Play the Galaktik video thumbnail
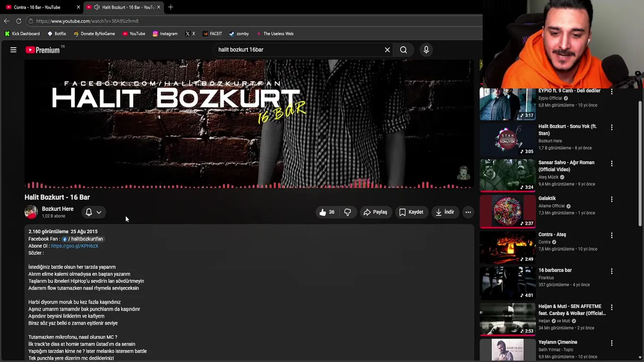 pos(508,211)
